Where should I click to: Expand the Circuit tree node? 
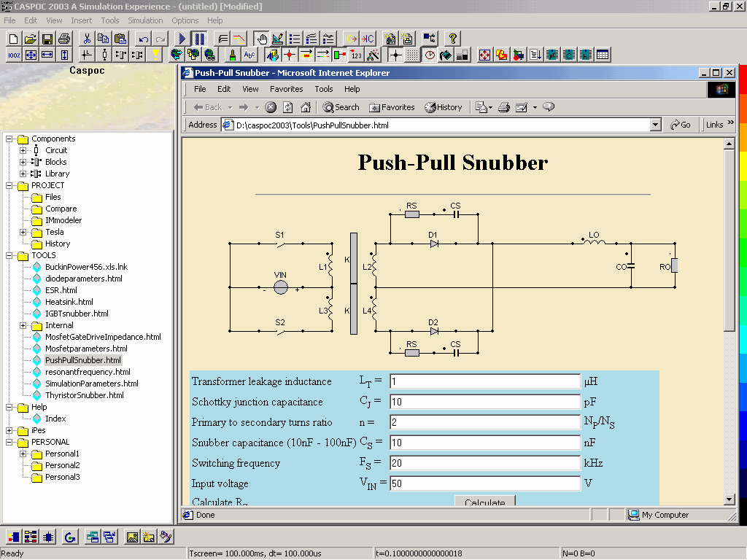tap(23, 150)
